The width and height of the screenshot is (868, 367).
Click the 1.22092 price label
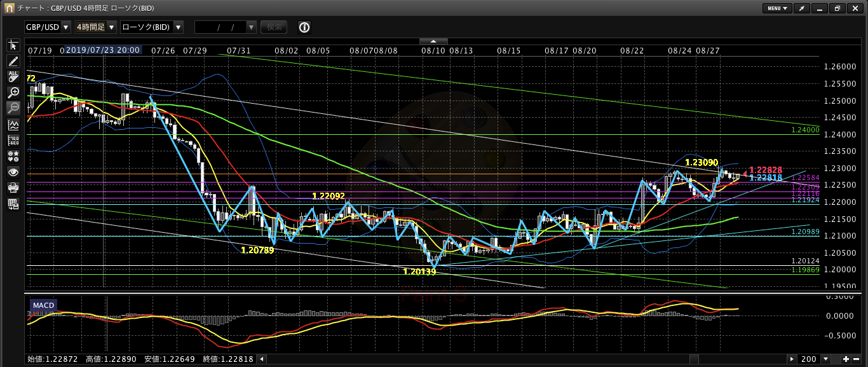(329, 196)
